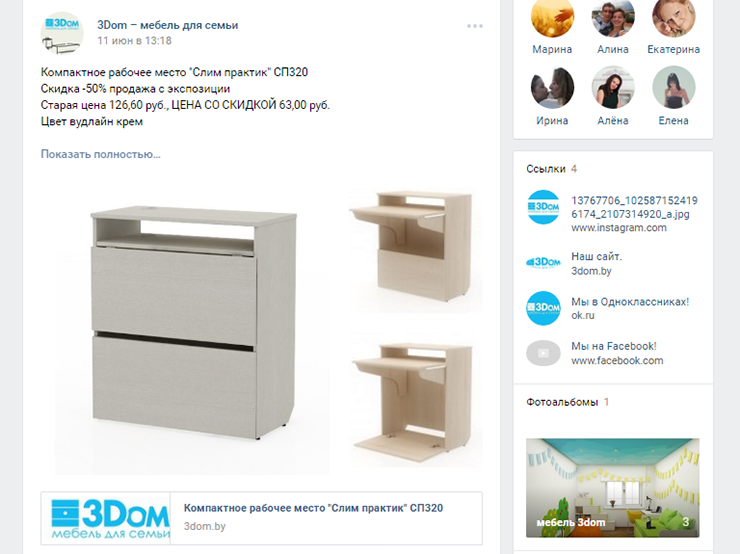Click the gray Facebook link placeholder icon
The height and width of the screenshot is (554, 740).
(543, 353)
